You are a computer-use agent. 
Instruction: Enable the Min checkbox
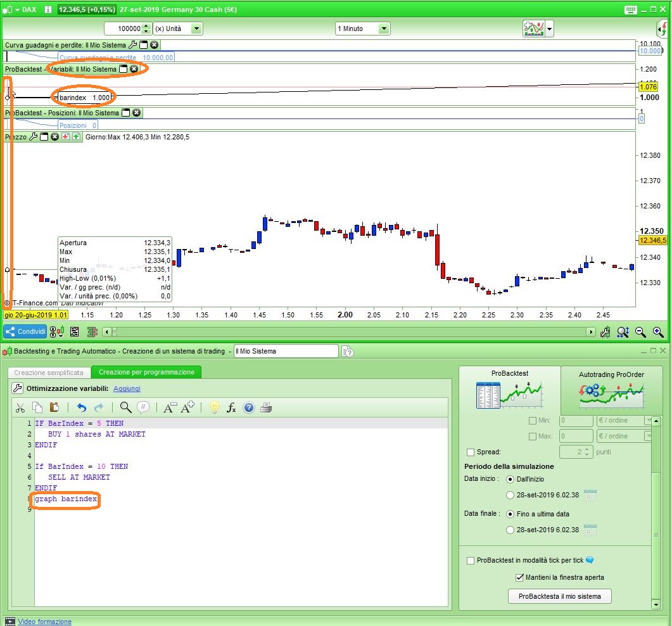[533, 421]
